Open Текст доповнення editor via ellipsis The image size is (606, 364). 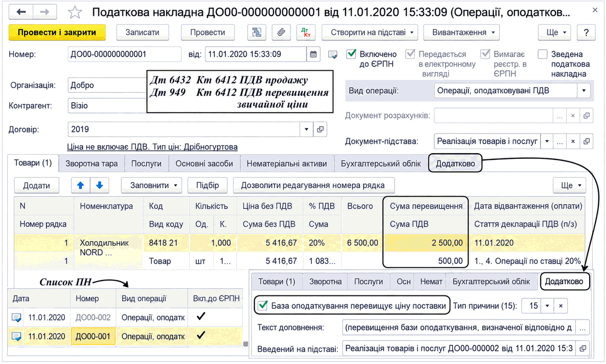(583, 328)
